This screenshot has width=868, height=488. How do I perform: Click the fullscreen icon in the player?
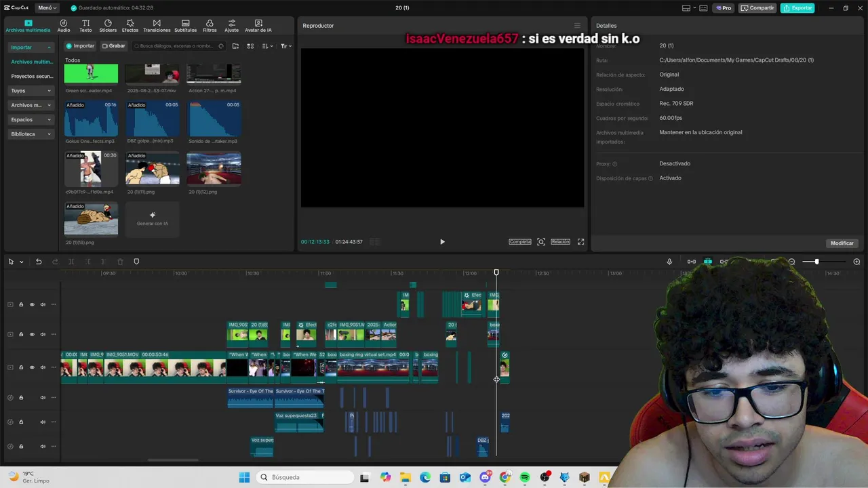(x=580, y=242)
